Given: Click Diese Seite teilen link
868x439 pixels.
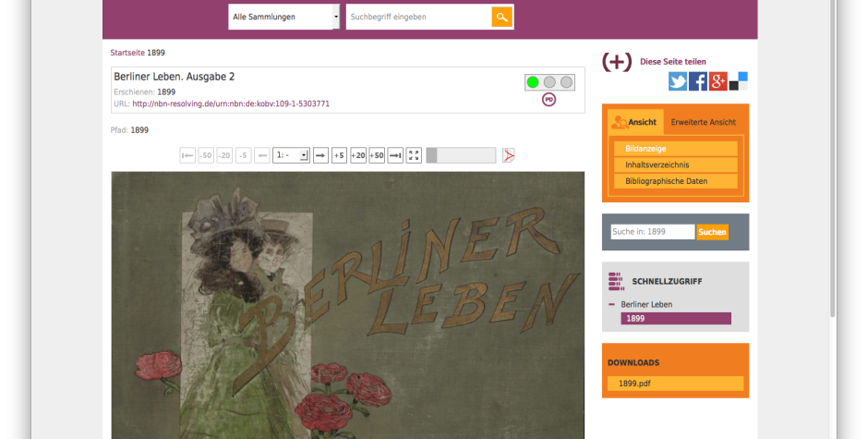Looking at the screenshot, I should (x=672, y=62).
